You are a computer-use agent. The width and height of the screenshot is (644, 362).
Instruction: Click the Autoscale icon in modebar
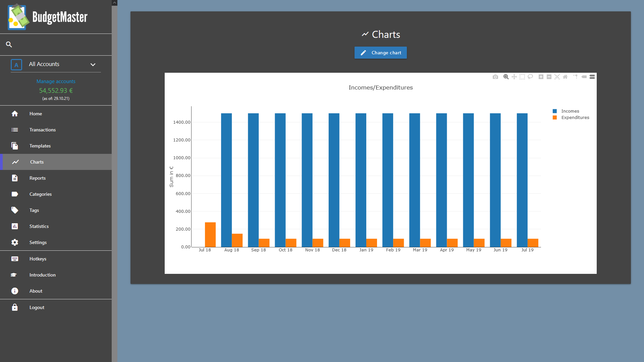point(557,77)
